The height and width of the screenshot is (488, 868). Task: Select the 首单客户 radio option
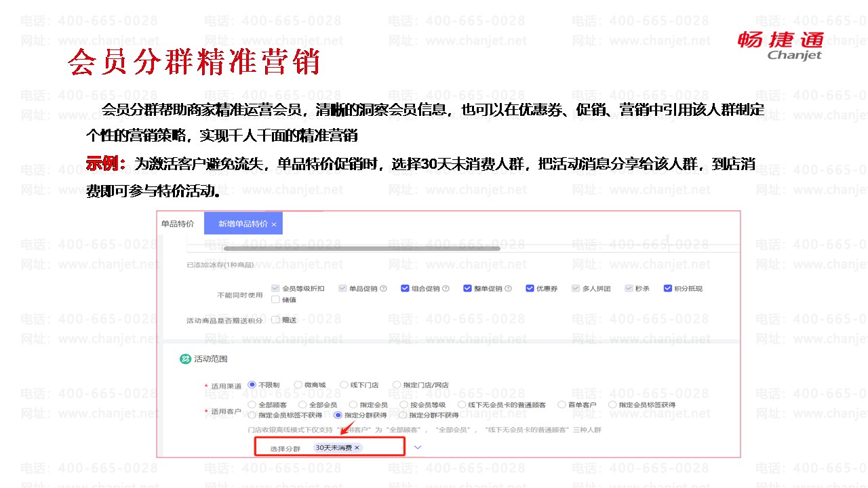561,405
